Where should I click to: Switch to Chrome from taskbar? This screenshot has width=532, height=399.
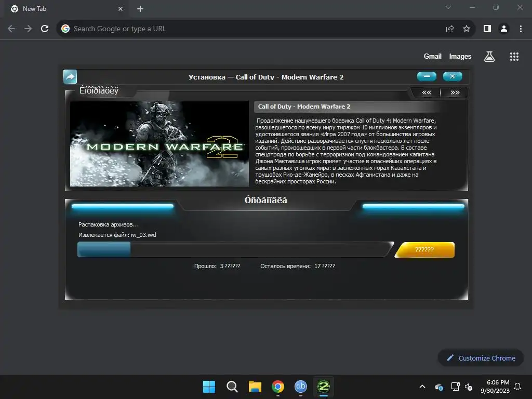278,387
